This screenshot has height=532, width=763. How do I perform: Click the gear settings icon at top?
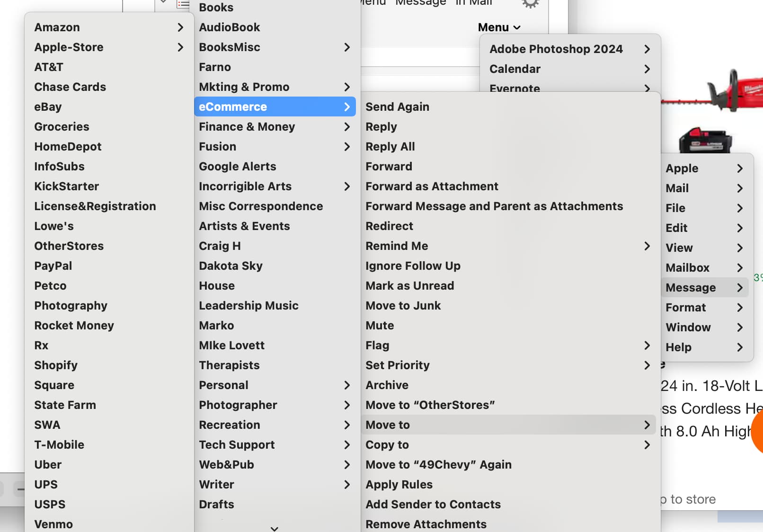click(530, 3)
